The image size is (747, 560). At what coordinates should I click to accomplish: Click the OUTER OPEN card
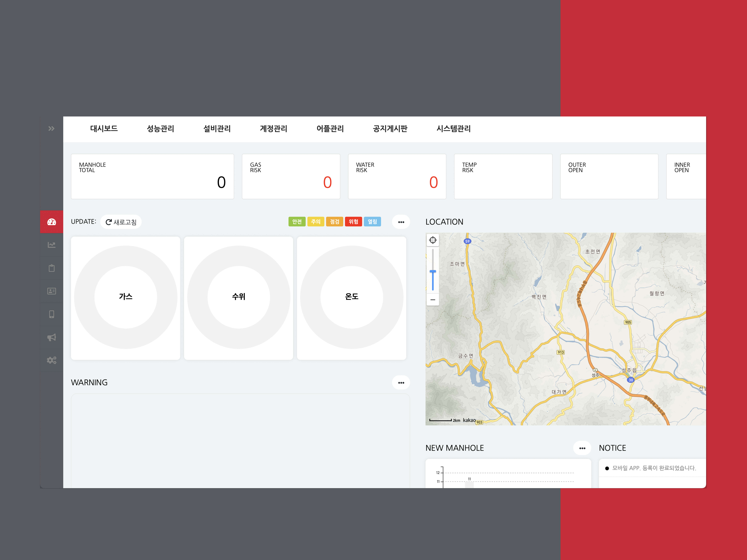click(609, 177)
